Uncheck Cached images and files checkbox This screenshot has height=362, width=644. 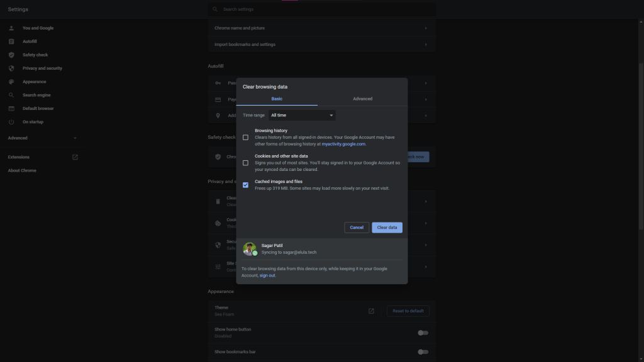246,185
